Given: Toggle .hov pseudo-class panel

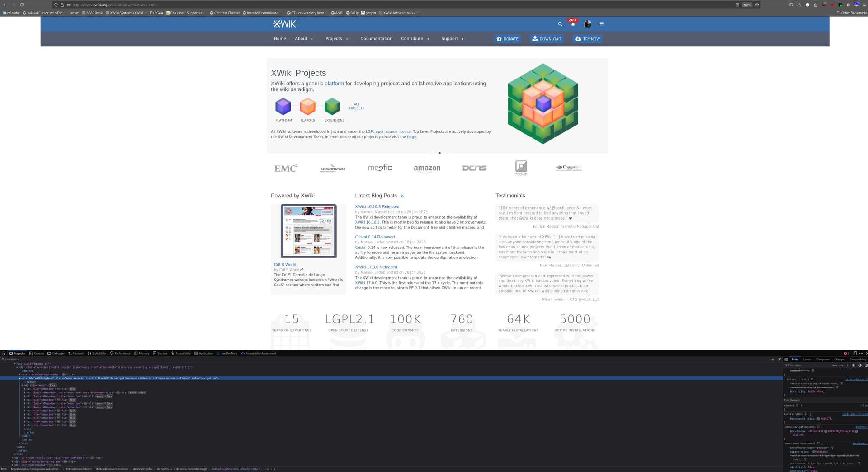Looking at the screenshot, I should pos(835,365).
